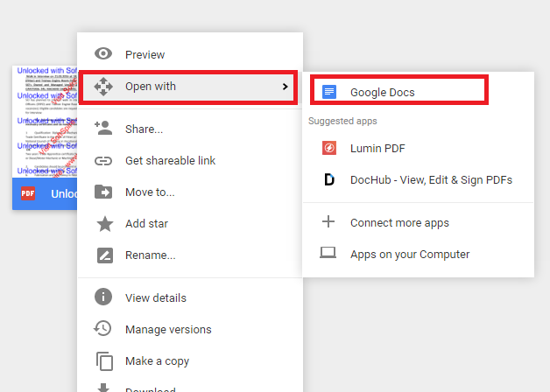Viewport: 550px width, 392px height.
Task: Choose Rename... from the menu
Action: [x=190, y=255]
